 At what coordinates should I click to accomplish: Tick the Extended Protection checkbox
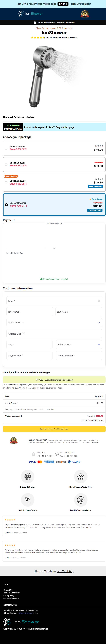click(37, 379)
